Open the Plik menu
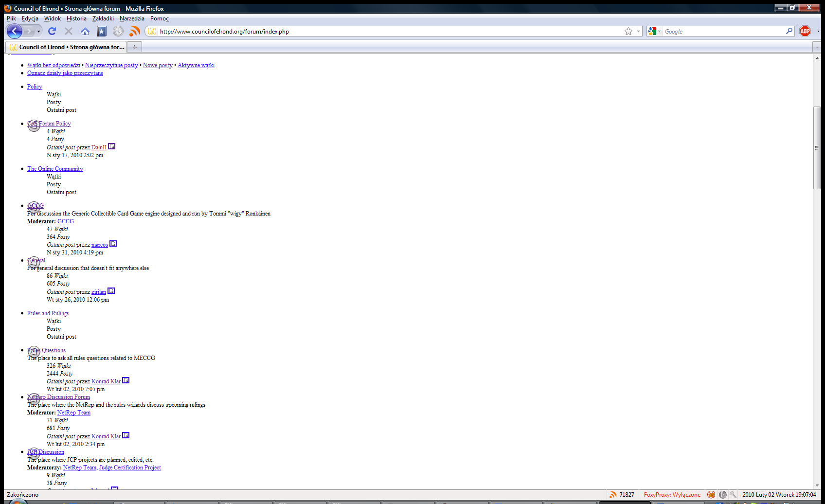Viewport: 825px width, 504px height. click(x=11, y=18)
